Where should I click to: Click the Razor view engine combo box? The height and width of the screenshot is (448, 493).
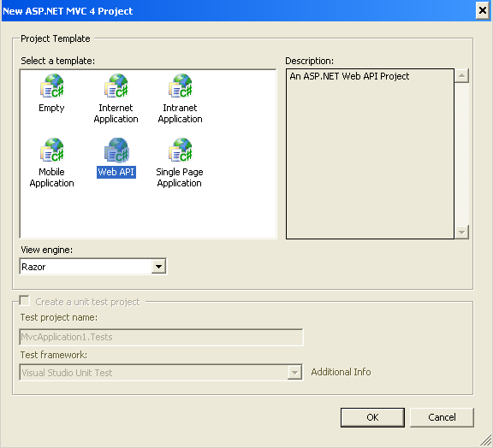pos(92,267)
